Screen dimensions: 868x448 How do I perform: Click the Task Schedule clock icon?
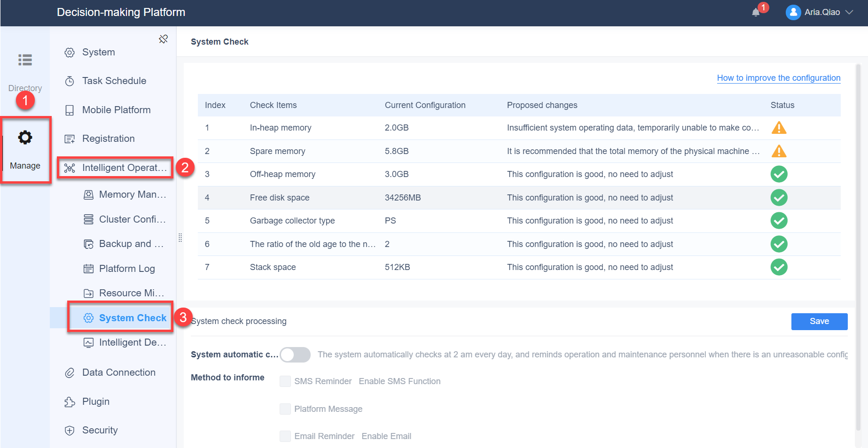pyautogui.click(x=69, y=81)
